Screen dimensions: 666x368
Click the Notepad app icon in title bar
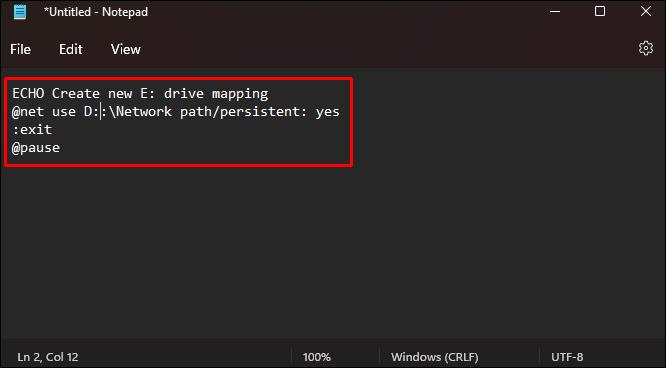pos(20,11)
